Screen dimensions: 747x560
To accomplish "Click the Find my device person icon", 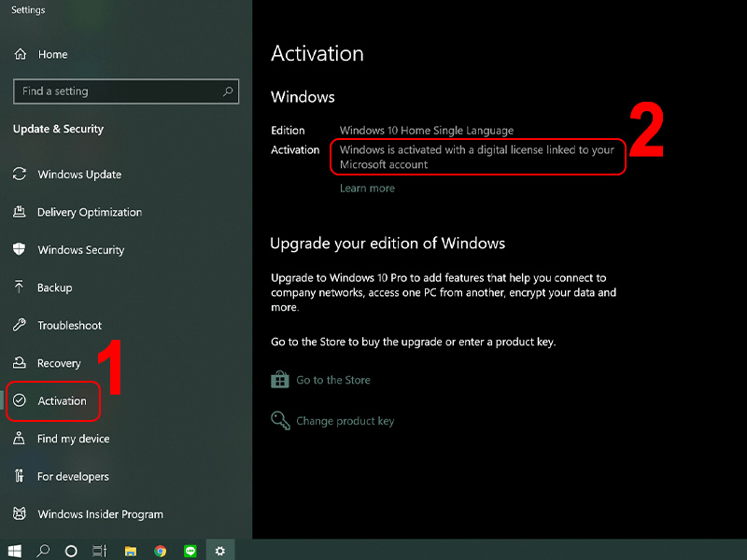I will coord(19,438).
